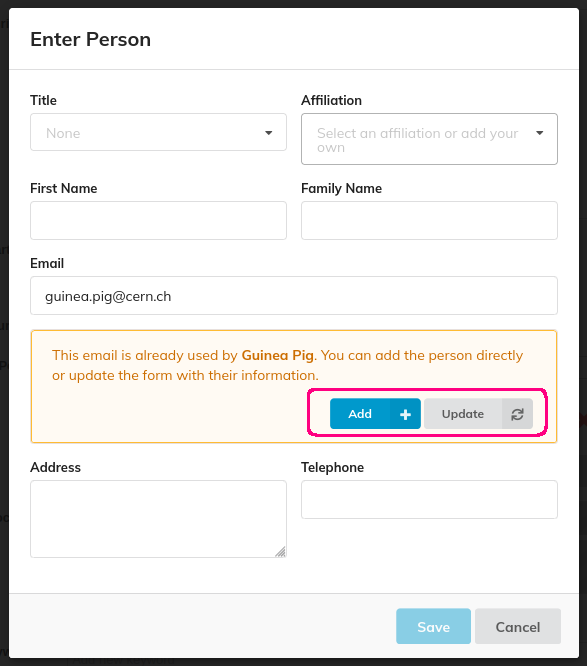Click the Address textarea resize handle
The height and width of the screenshot is (666, 587).
[x=280, y=552]
